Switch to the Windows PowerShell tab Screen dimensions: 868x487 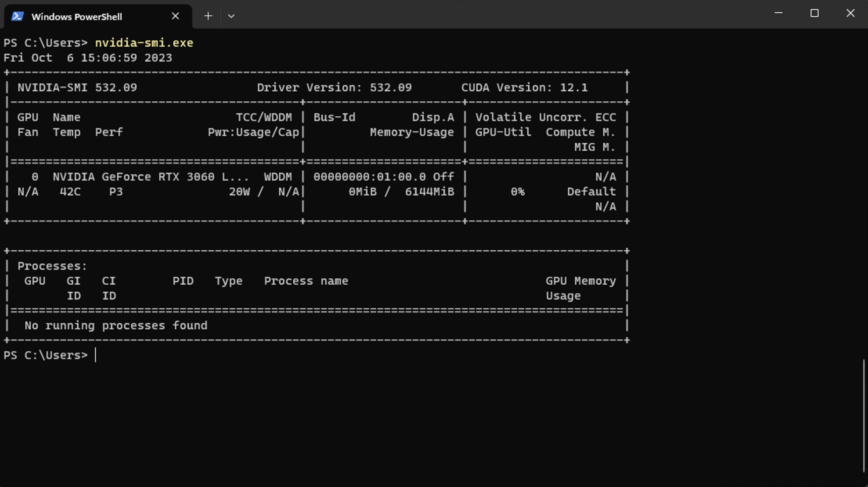[x=78, y=17]
